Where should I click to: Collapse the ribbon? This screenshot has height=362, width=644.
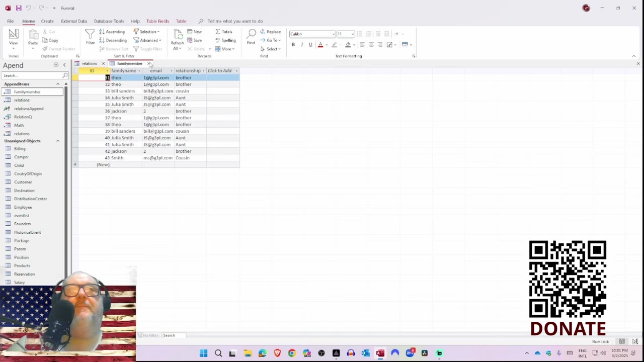(x=633, y=56)
